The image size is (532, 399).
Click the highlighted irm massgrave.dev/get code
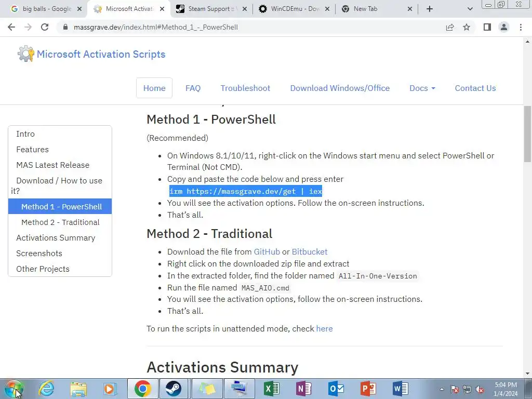[245, 191]
